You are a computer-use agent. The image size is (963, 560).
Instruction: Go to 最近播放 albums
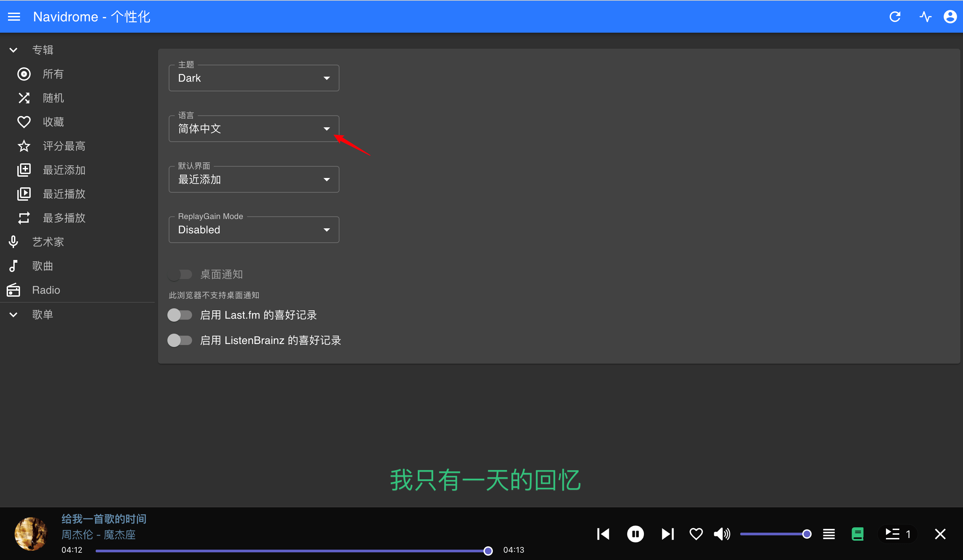pos(64,194)
